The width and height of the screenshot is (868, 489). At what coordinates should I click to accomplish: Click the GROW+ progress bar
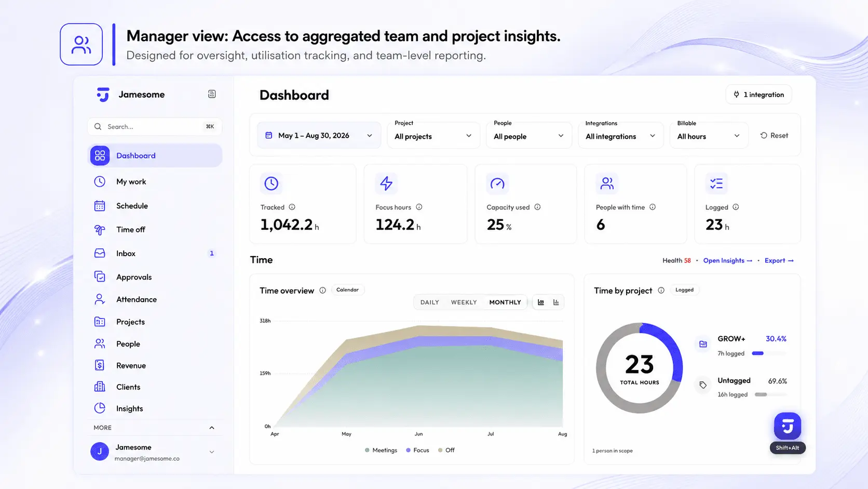pos(769,353)
